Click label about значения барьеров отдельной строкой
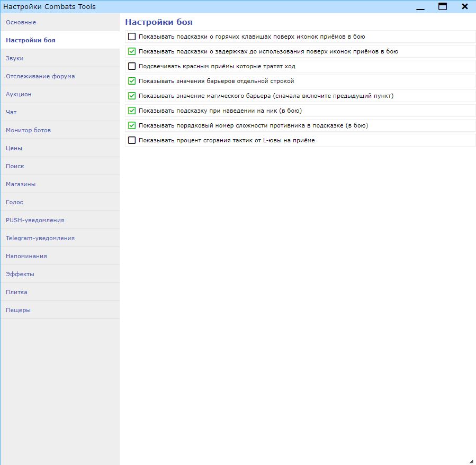Screen dimensions: 476x465 [216, 81]
